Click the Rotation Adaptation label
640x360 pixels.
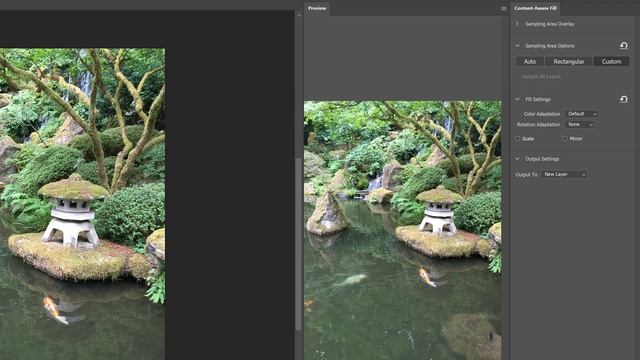[538, 124]
